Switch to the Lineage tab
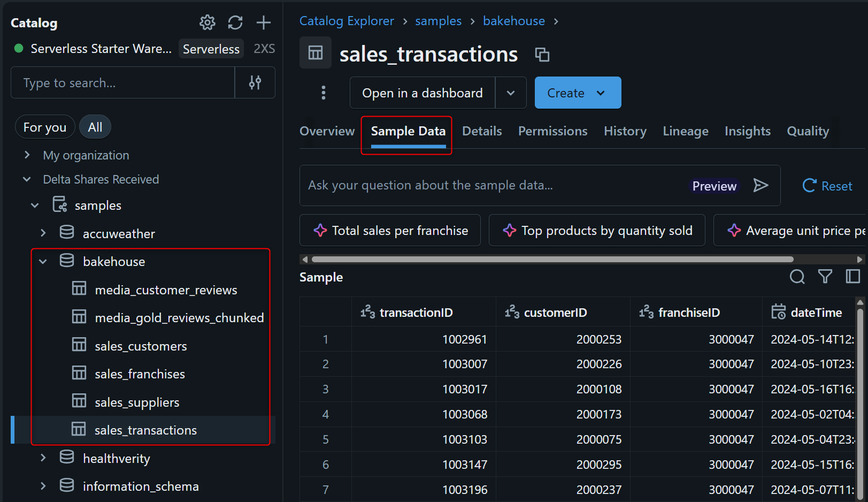868x502 pixels. [x=685, y=131]
